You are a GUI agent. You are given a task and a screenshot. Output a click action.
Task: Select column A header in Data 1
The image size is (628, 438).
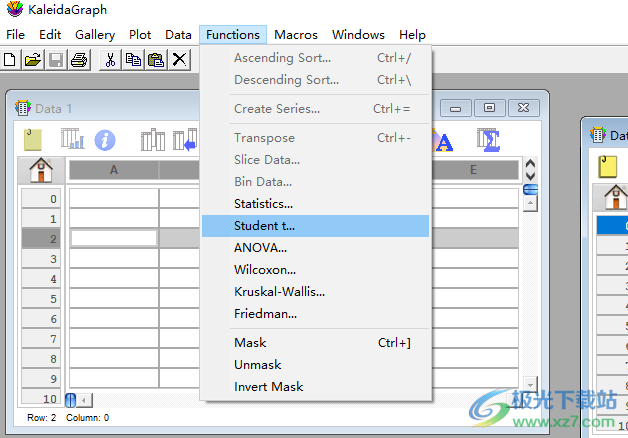pyautogui.click(x=114, y=170)
